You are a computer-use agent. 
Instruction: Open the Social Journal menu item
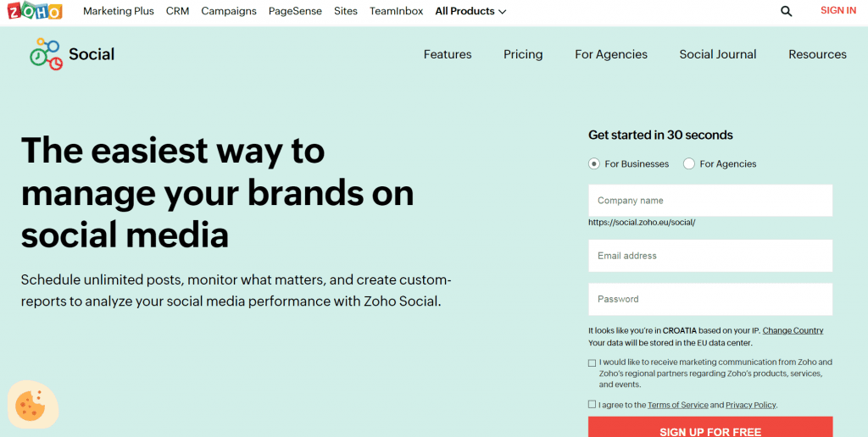point(718,54)
